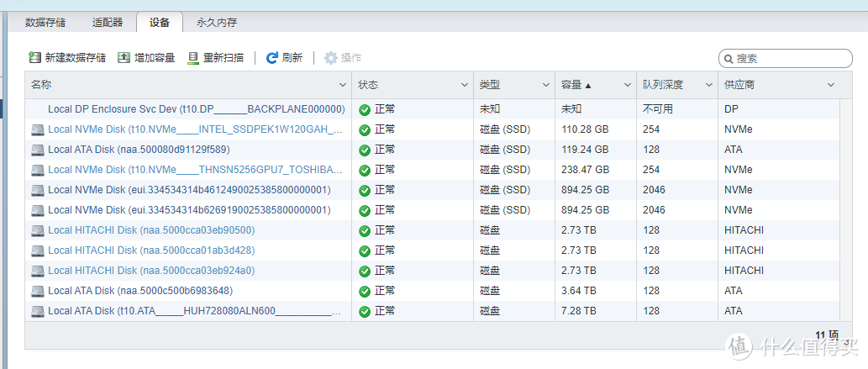Open the Persistent Memory (永久内存) tab

(x=217, y=23)
